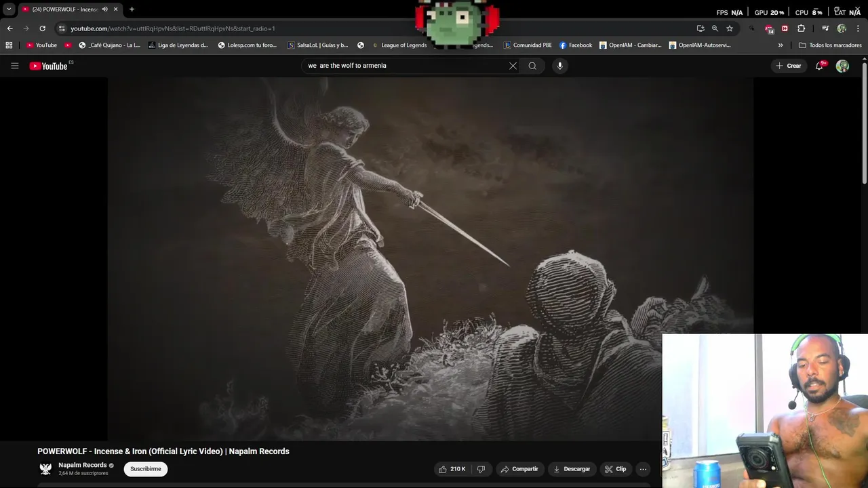Open more actions three-dot menu below the video
Image resolution: width=868 pixels, height=488 pixels.
pyautogui.click(x=643, y=469)
